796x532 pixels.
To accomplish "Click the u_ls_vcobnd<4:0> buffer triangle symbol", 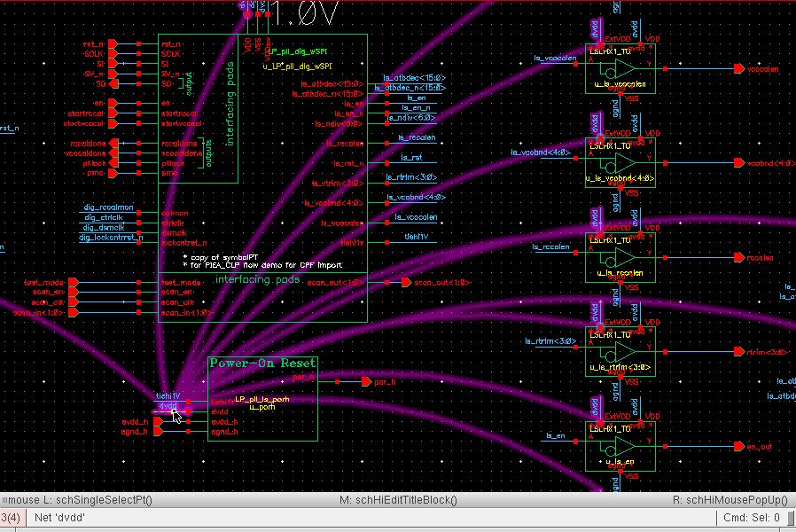I will 625,163.
